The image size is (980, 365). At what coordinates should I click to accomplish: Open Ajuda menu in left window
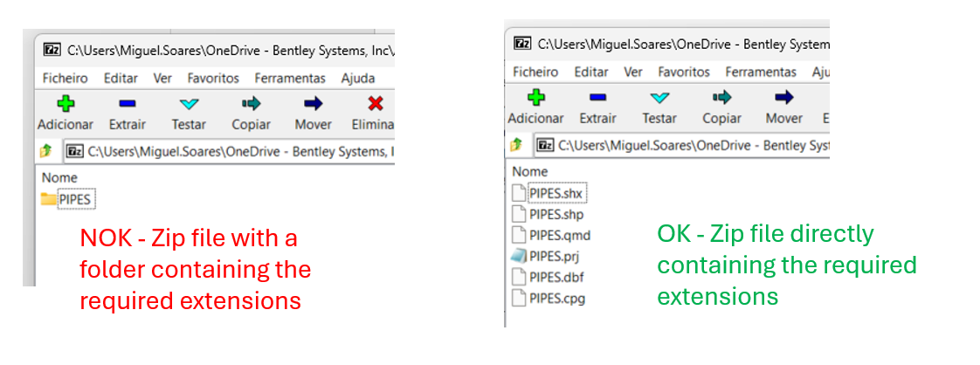click(358, 78)
